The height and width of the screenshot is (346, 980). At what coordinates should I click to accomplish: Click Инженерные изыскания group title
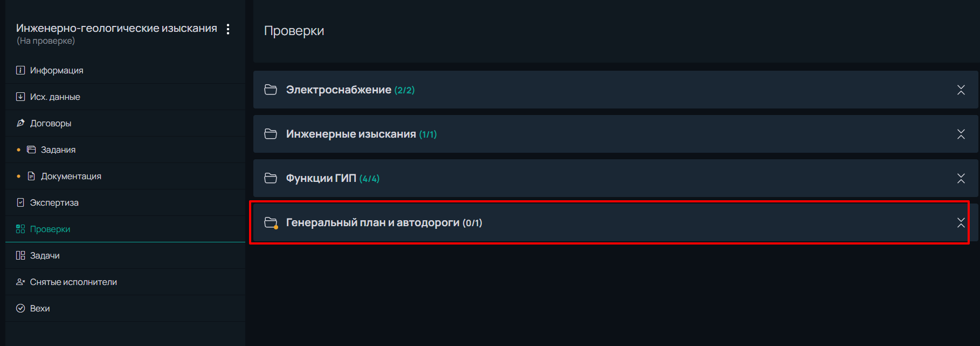tap(351, 134)
